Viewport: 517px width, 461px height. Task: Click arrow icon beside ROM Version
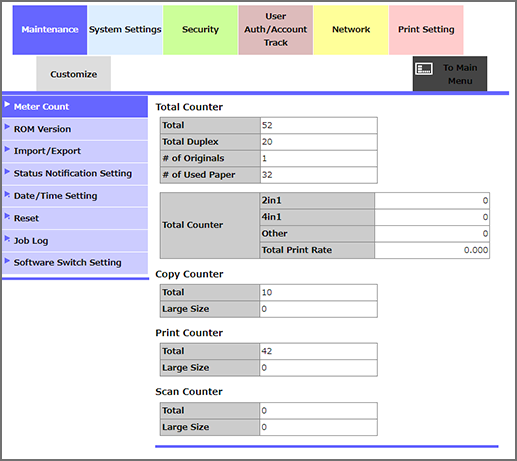click(x=7, y=127)
